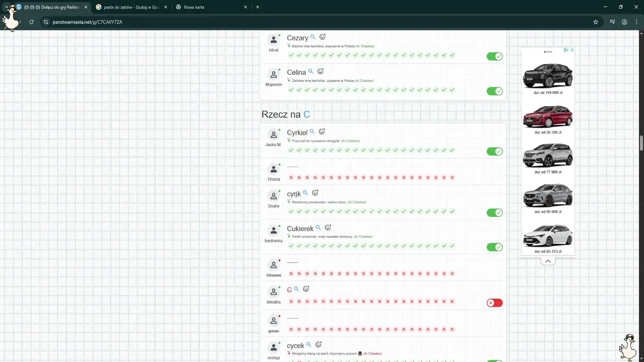
Task: Close the car advertisement with X icon
Action: (572, 50)
